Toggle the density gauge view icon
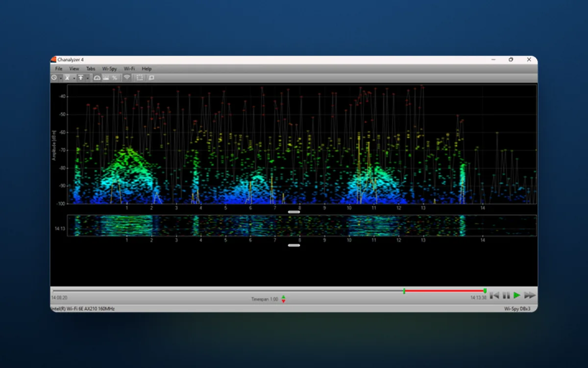 97,78
